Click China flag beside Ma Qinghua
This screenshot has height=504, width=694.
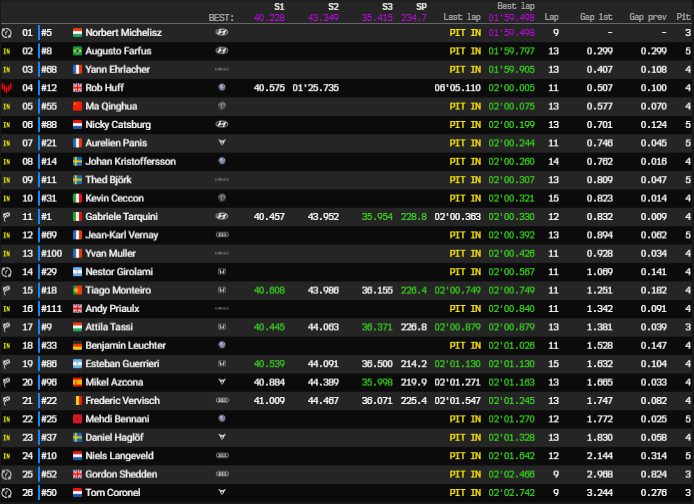click(x=77, y=106)
